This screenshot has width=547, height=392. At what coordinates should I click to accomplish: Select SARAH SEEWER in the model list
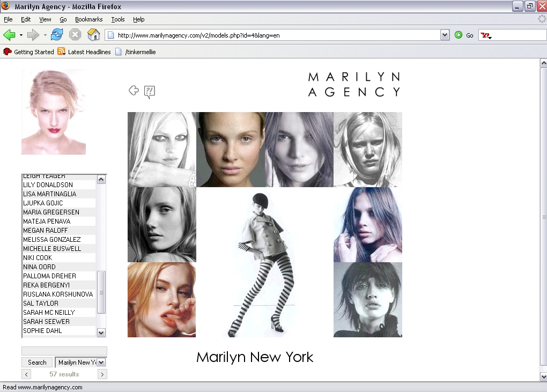point(59,321)
